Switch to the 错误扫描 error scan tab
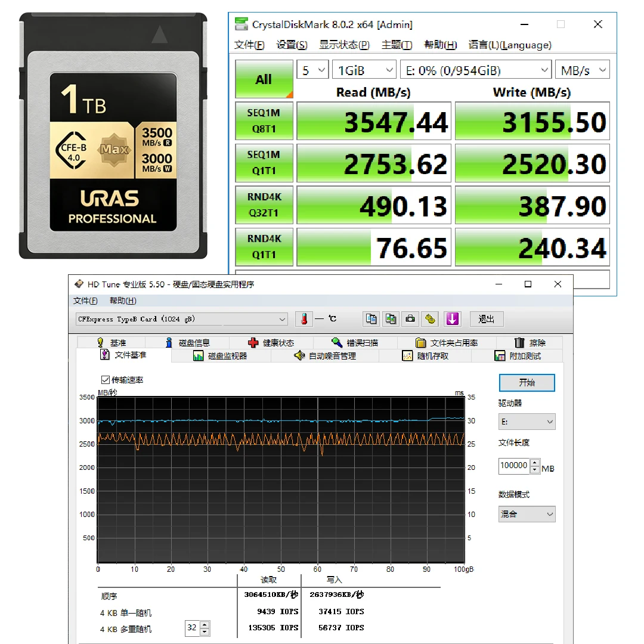644x644 pixels. click(x=355, y=342)
